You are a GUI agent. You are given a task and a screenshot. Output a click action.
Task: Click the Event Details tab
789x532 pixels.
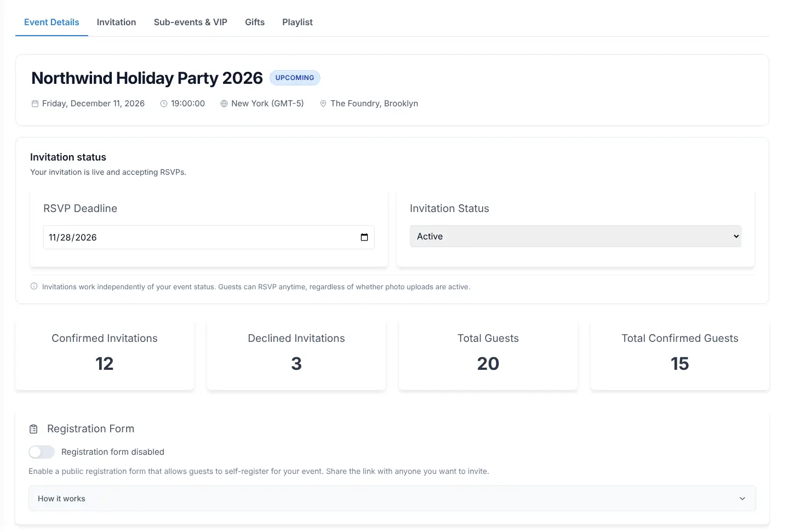coord(52,22)
